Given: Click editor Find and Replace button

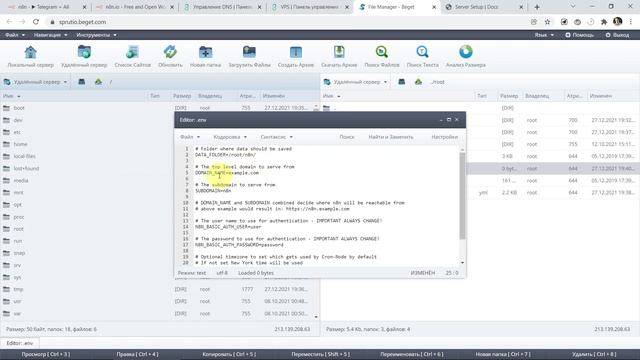Looking at the screenshot, I should (x=391, y=137).
